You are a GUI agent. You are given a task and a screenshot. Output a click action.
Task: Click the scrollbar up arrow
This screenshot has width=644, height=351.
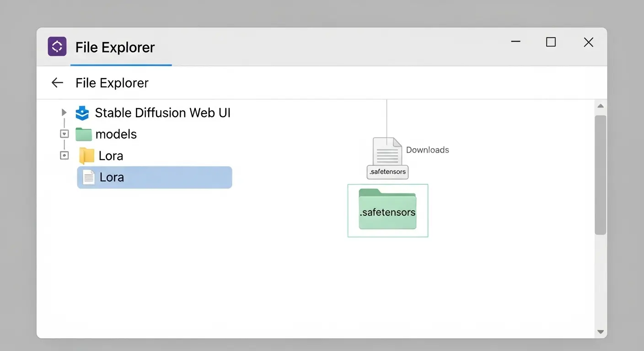point(601,106)
